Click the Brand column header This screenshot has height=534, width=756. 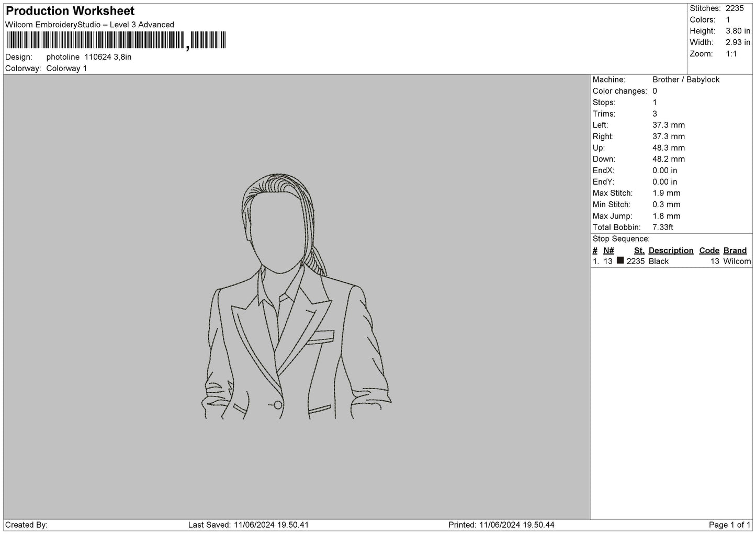tap(735, 251)
